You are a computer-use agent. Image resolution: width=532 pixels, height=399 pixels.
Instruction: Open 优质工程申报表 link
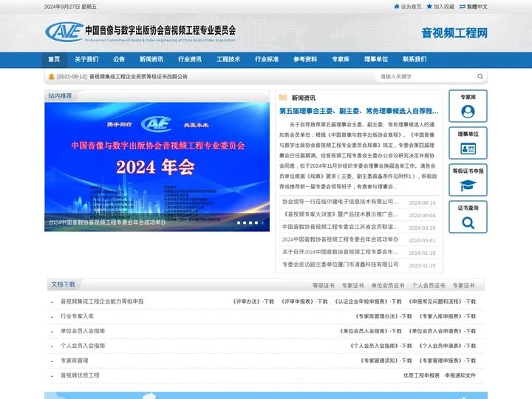click(421, 375)
